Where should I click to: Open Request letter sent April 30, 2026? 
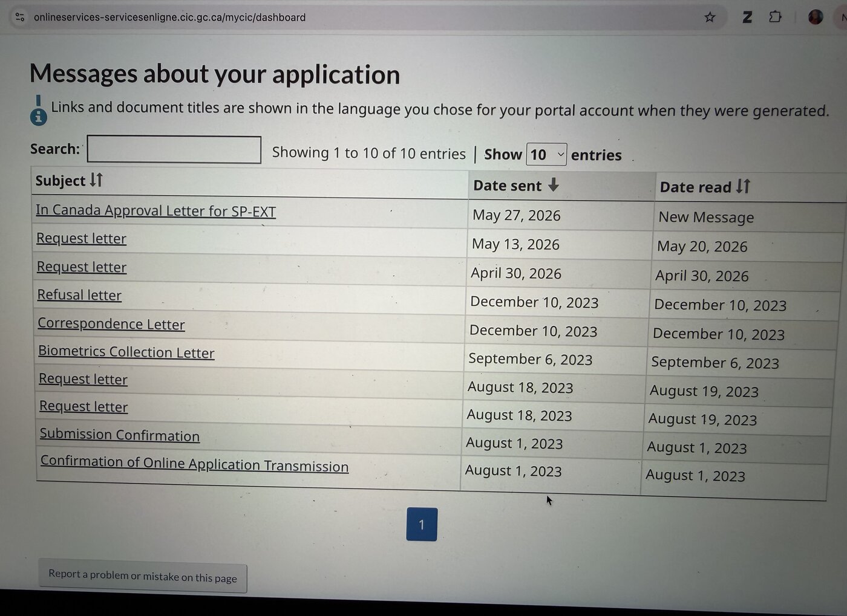click(x=82, y=267)
